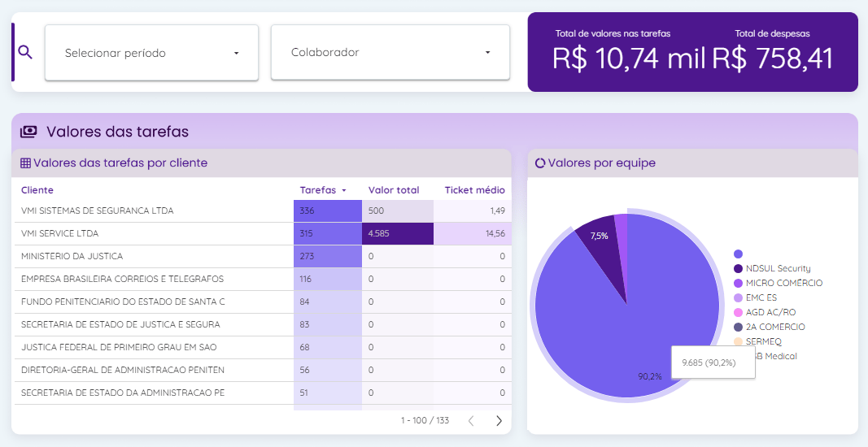
Task: Sort table by Valor total column
Action: (x=394, y=190)
